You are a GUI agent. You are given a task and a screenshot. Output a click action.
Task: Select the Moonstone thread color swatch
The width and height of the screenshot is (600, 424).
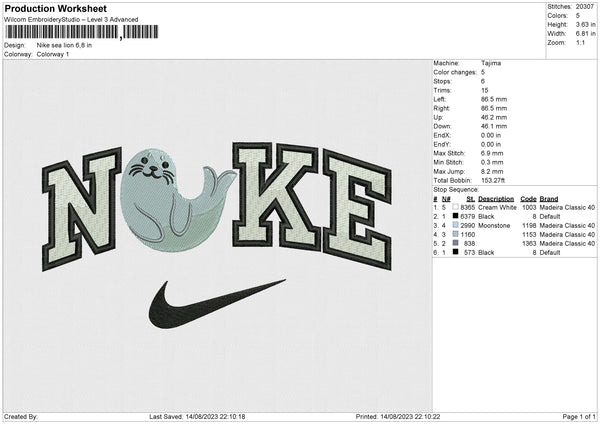[455, 225]
